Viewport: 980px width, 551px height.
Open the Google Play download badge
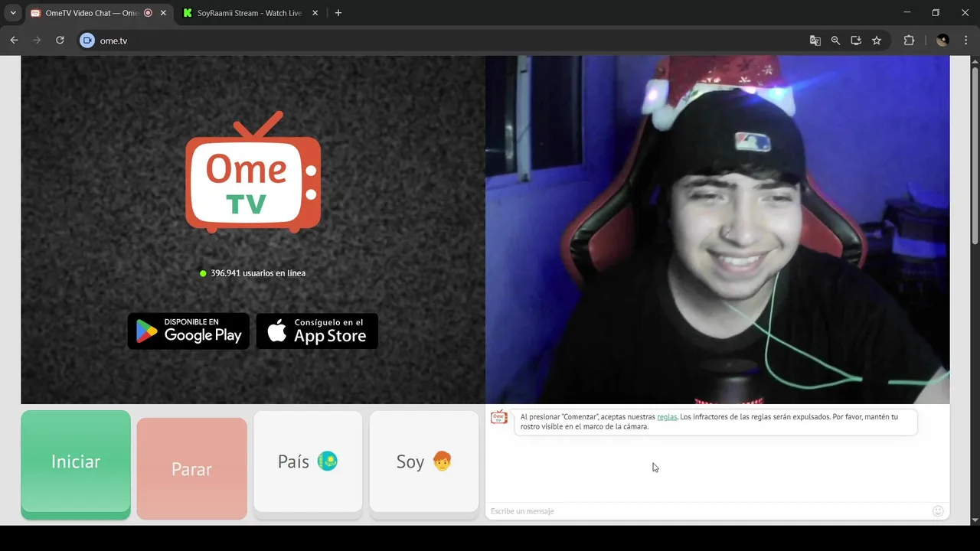(188, 331)
